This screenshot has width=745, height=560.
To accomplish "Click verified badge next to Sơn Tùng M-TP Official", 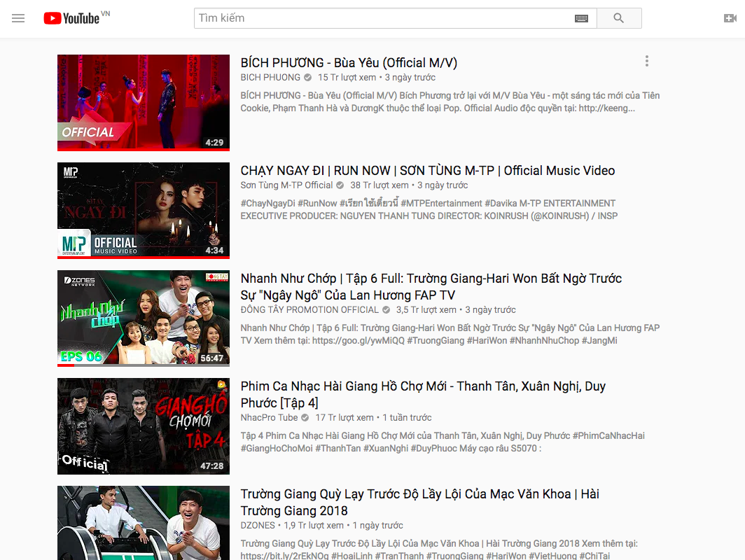I will click(x=340, y=185).
